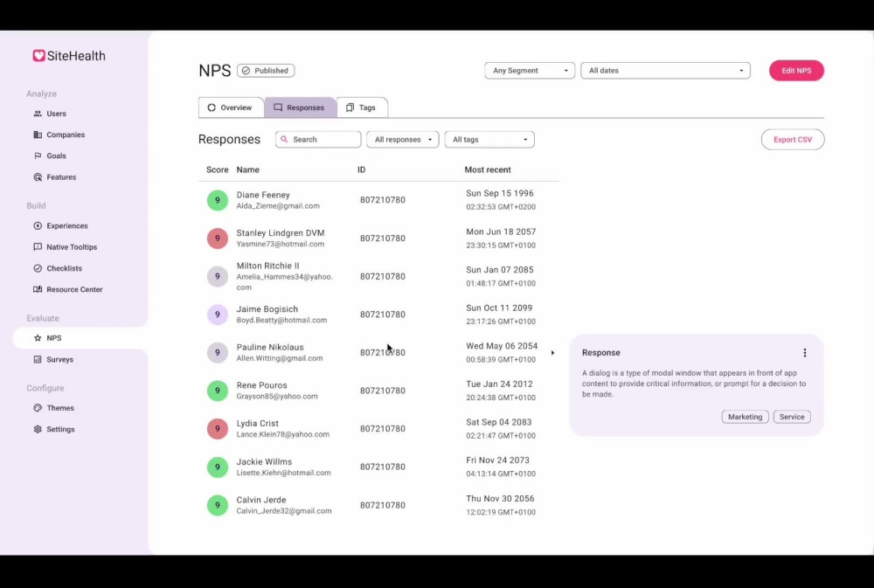
Task: Click the Name column header
Action: click(247, 169)
